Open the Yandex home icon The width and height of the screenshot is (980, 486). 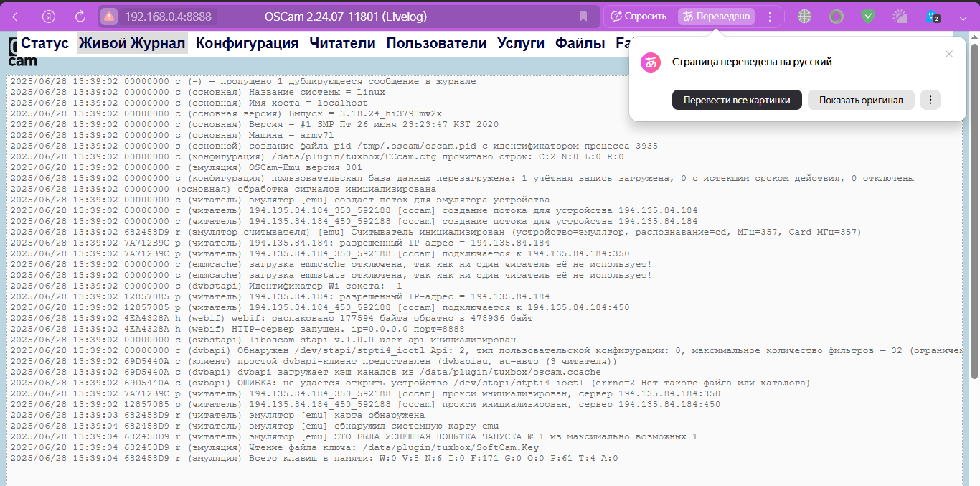[x=49, y=16]
